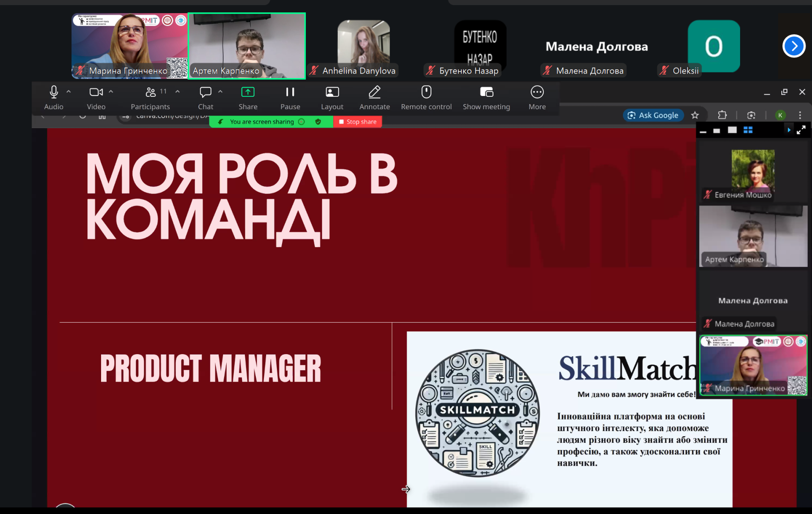The width and height of the screenshot is (812, 514).
Task: Open the Layout options icon
Action: (x=332, y=92)
